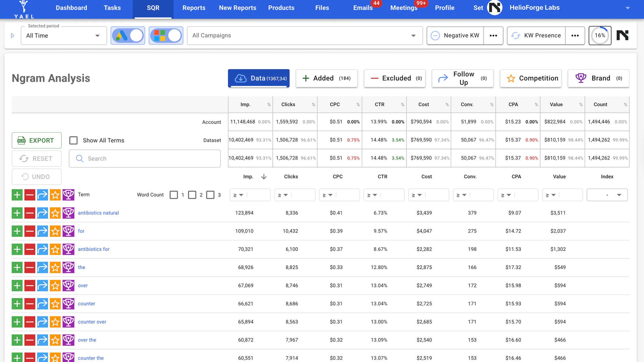Click the 16% circular progress indicator
Viewport: 644px width, 362px height.
point(600,35)
